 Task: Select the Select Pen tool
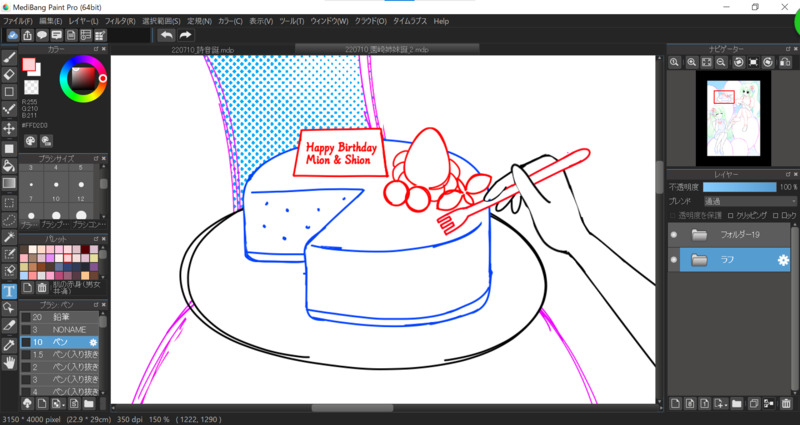(9, 254)
